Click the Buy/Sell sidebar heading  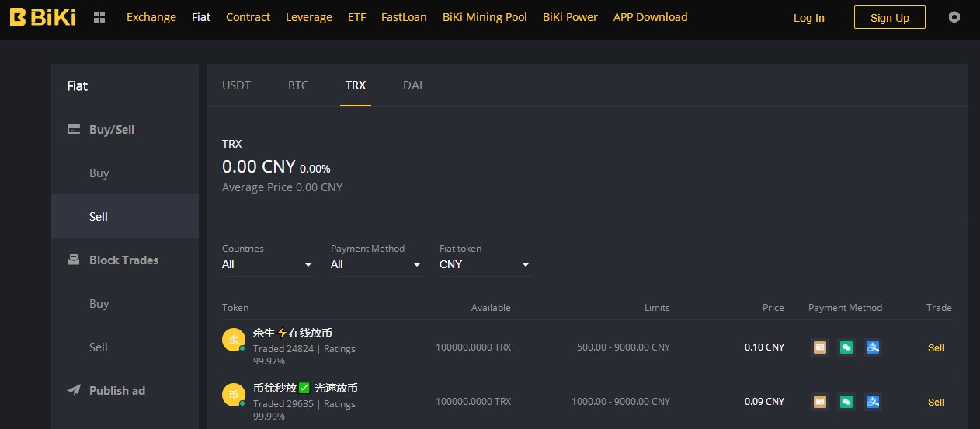coord(112,129)
